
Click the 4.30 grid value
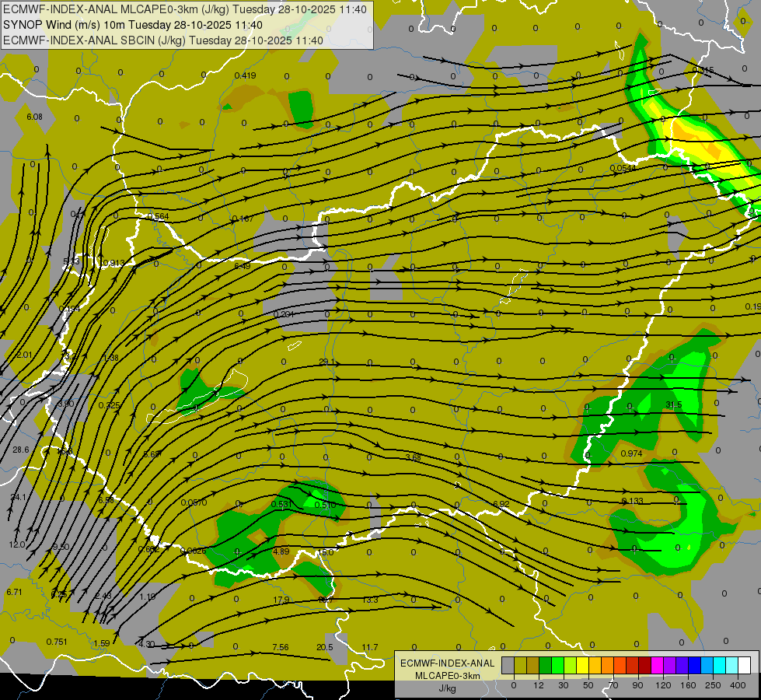[147, 645]
